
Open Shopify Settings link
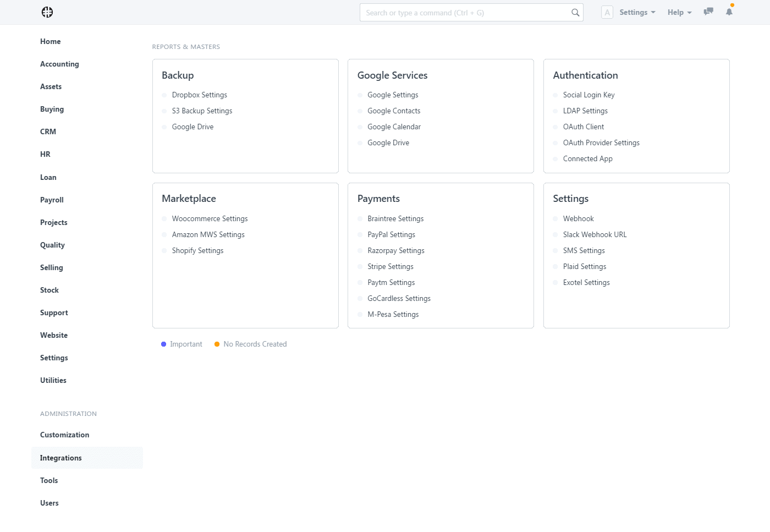(197, 250)
